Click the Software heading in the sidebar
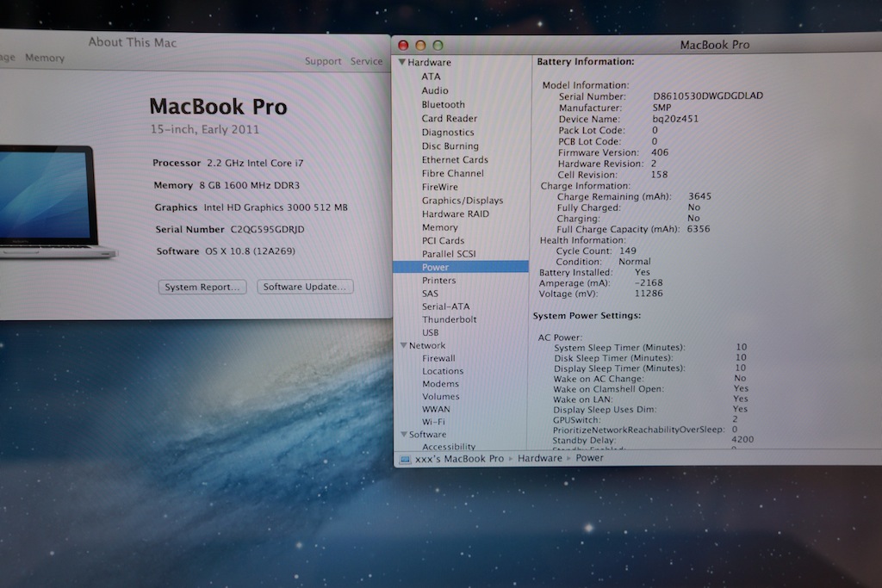Screen dimensions: 882x588 [x=427, y=434]
